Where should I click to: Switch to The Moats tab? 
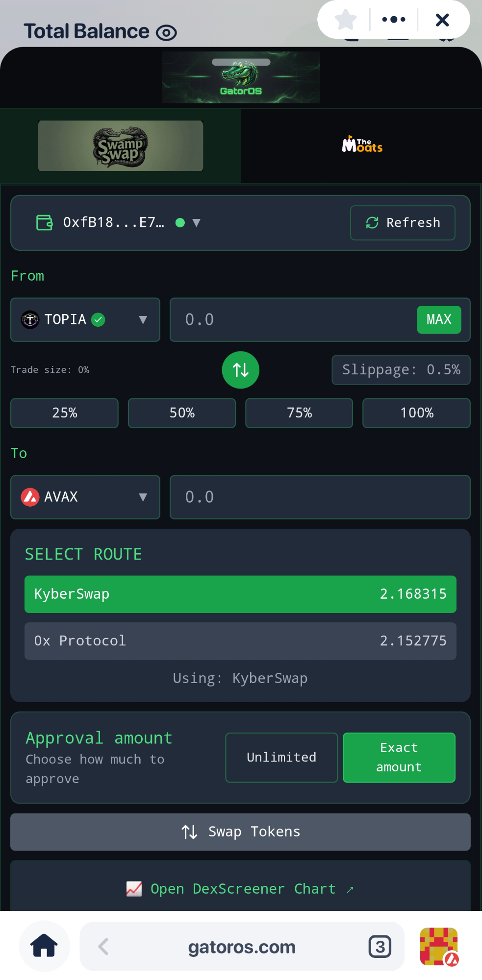[362, 146]
